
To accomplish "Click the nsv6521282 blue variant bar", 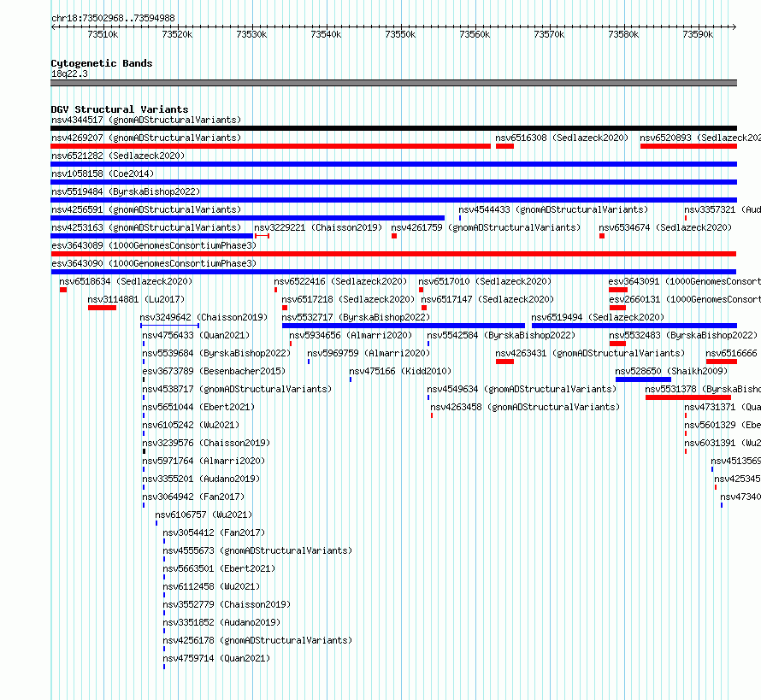I will [x=393, y=164].
